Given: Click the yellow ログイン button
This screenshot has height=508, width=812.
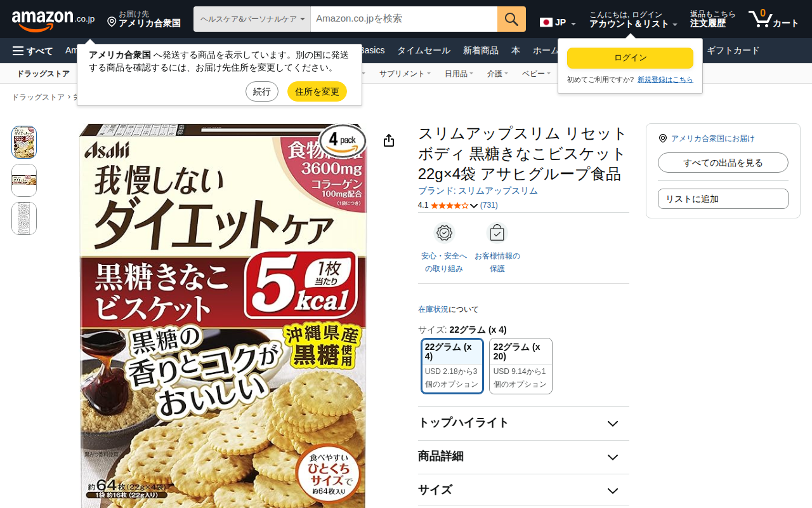Looking at the screenshot, I should tap(630, 58).
